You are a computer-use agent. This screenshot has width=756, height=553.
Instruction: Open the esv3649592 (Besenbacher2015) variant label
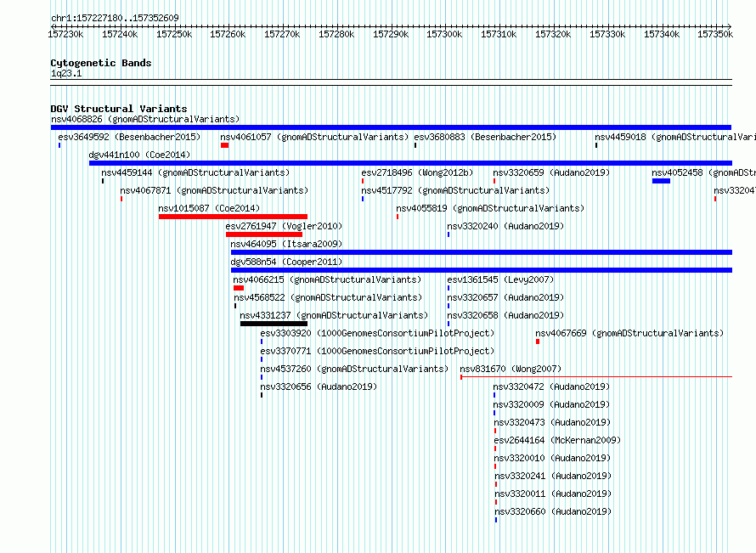129,137
